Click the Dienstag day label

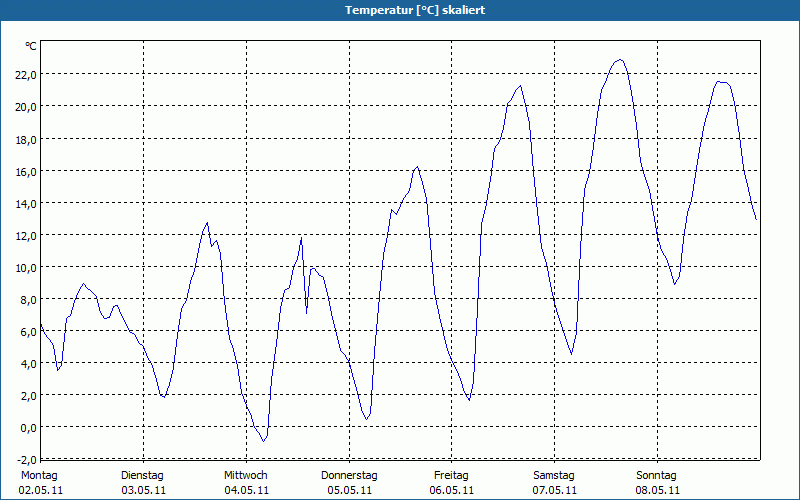coord(142,476)
